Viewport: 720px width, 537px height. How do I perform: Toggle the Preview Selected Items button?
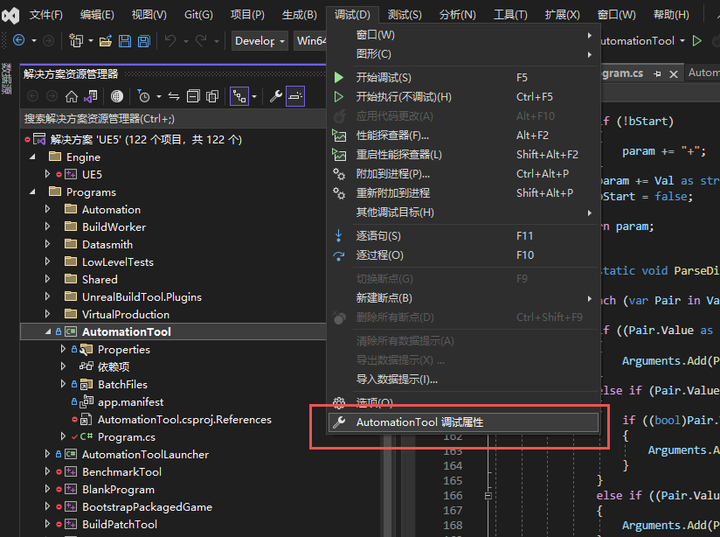[x=295, y=96]
